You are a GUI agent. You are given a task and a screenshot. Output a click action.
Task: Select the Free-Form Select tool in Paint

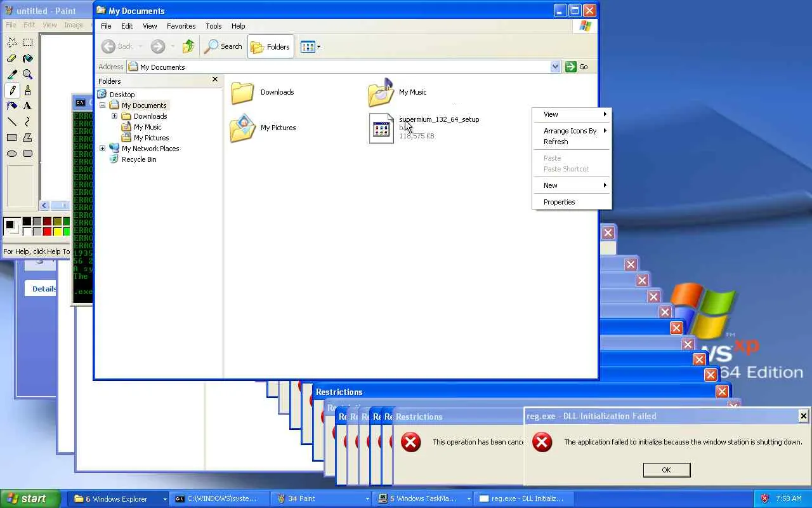(x=12, y=43)
